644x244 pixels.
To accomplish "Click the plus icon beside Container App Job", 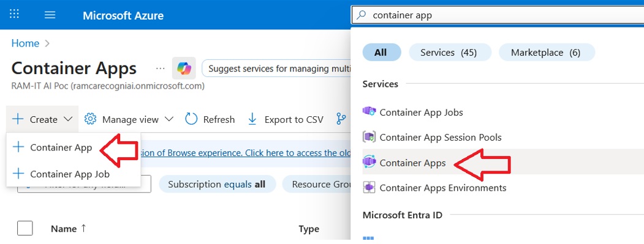I will coord(18,174).
